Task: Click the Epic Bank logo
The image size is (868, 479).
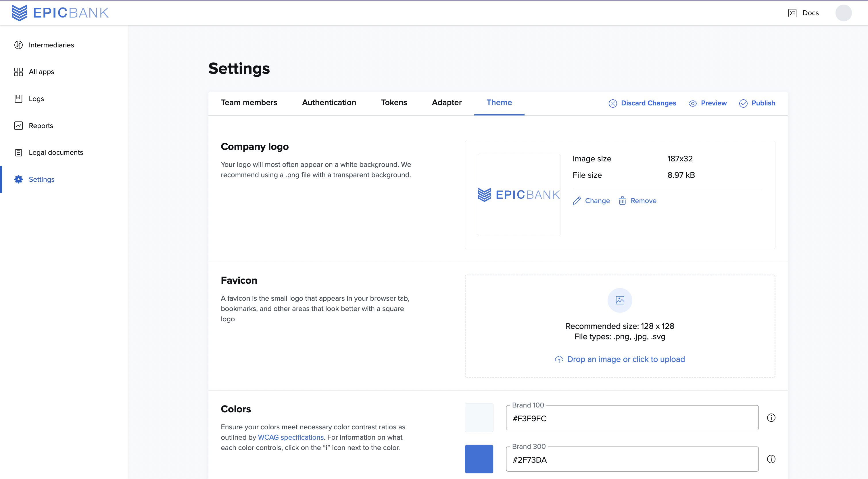Action: [x=60, y=13]
